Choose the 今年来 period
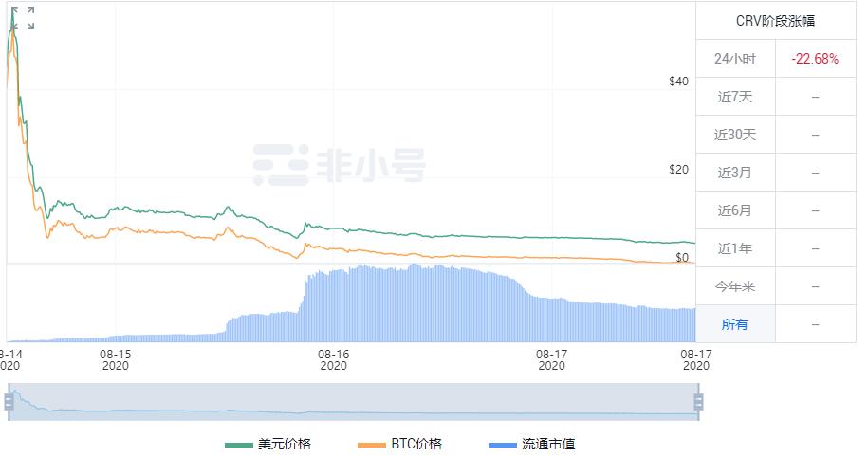Screen dimensions: 868x457 735,286
